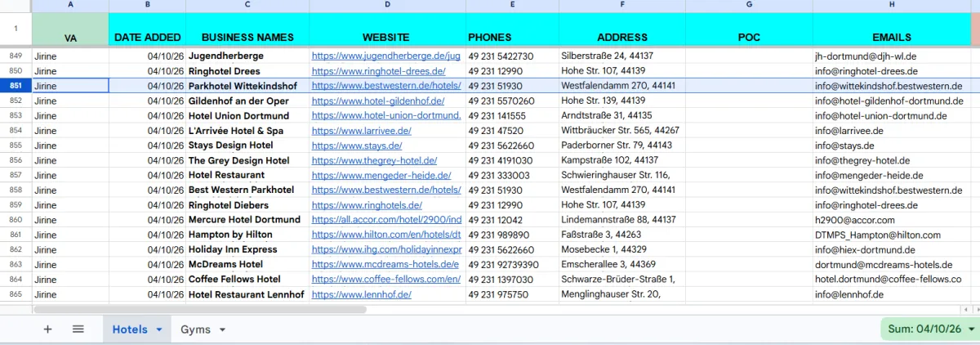Select email jh-dortmund@djh-wl.de
The image size is (980, 345).
pyautogui.click(x=892, y=56)
